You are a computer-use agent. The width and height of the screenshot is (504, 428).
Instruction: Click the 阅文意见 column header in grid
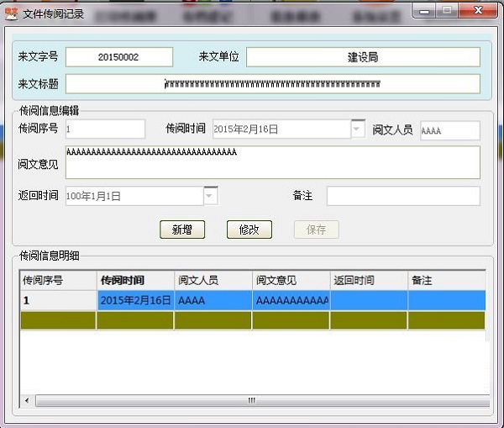point(291,280)
